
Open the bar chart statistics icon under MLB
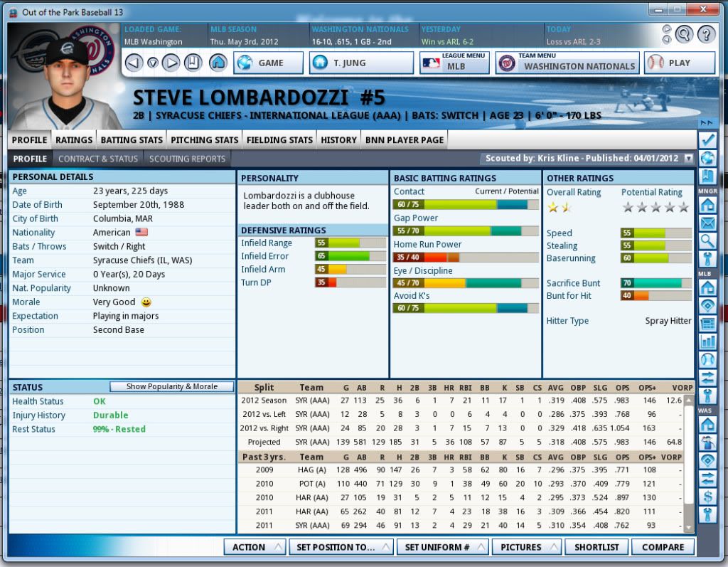point(707,341)
